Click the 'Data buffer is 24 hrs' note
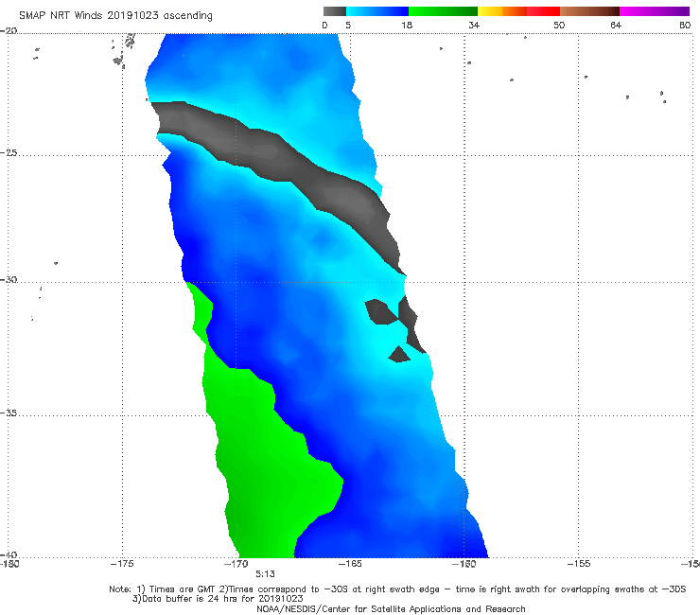700x615 pixels. tap(218, 599)
